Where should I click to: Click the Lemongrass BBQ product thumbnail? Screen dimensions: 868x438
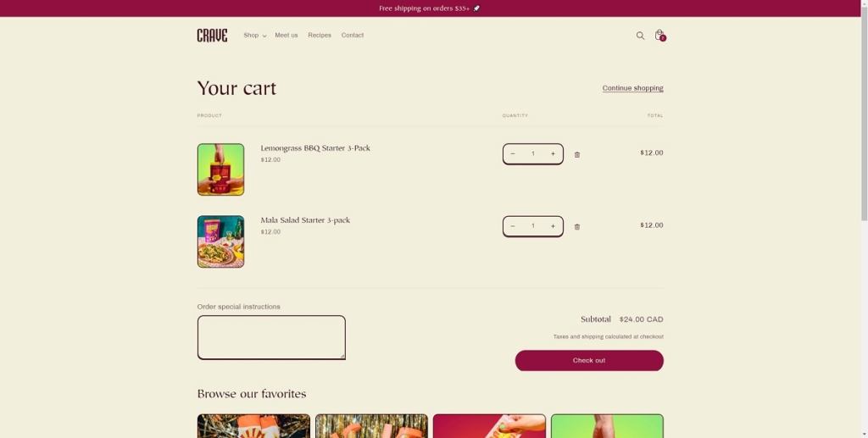coord(221,169)
